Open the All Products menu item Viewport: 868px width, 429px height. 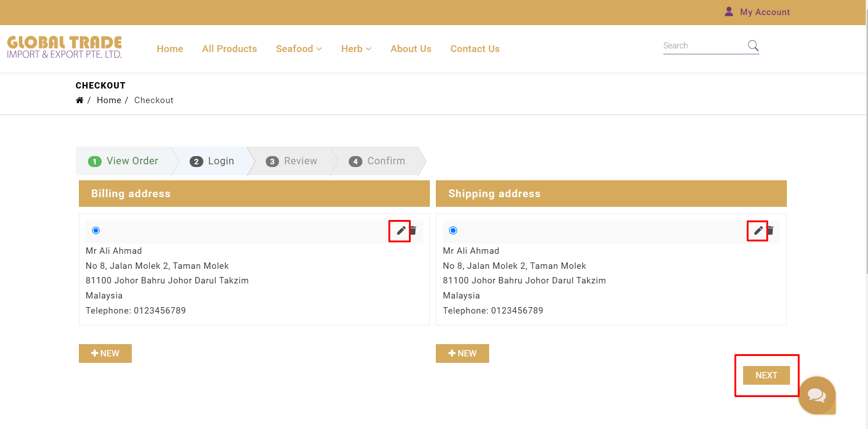[x=229, y=49]
